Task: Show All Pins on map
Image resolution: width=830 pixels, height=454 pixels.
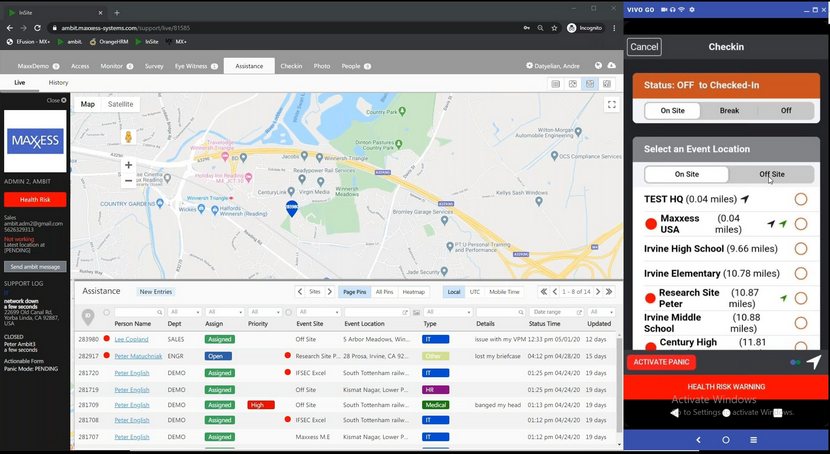Action: pos(384,292)
